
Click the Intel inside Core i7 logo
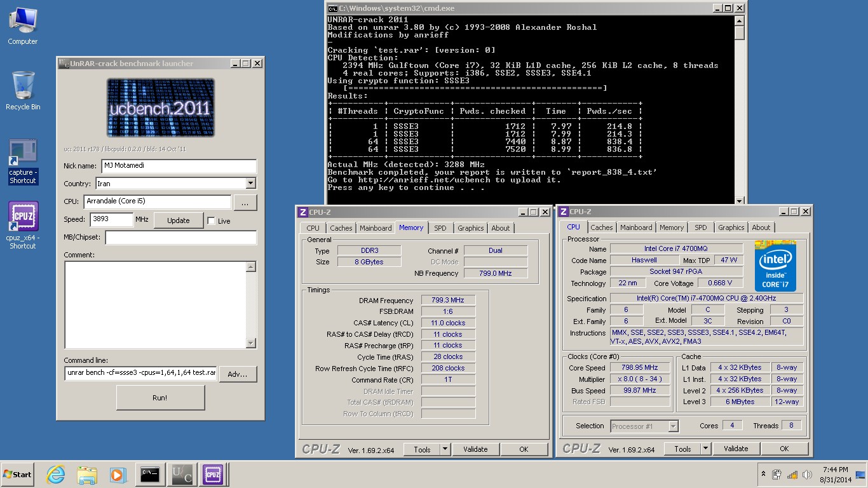pos(775,266)
